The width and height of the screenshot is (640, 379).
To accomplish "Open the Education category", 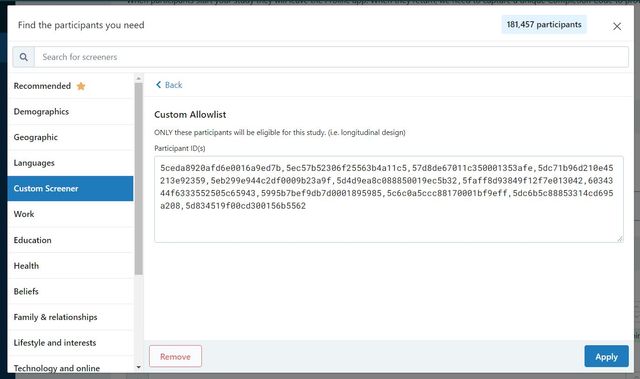I will 70,240.
